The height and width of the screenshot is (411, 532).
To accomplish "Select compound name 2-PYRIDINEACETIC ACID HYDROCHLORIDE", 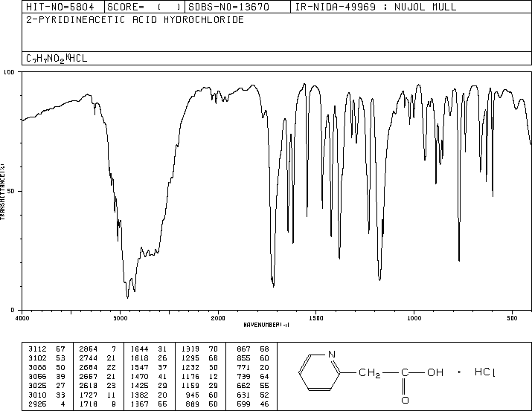I will pos(135,20).
